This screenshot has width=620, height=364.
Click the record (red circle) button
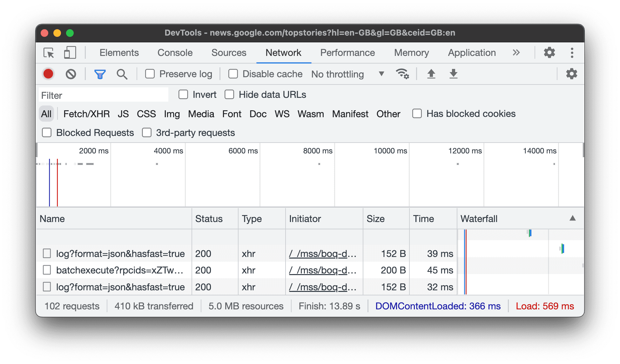pyautogui.click(x=48, y=74)
